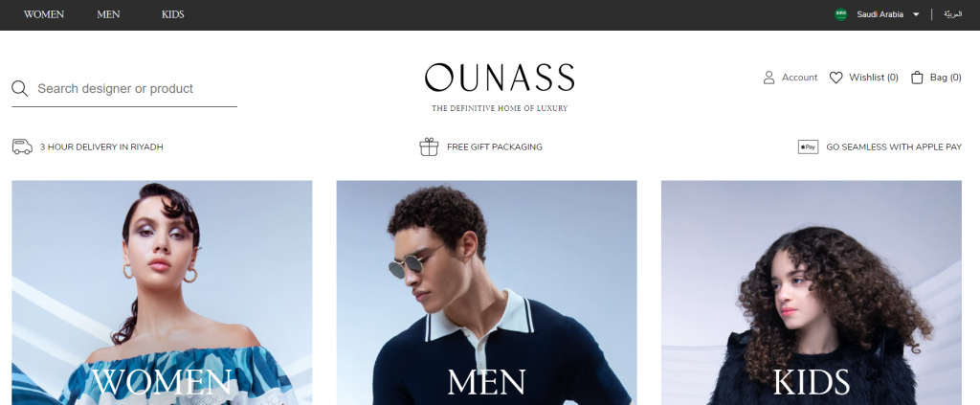This screenshot has width=980, height=405.
Task: Click the gift box icon
Action: (x=429, y=146)
